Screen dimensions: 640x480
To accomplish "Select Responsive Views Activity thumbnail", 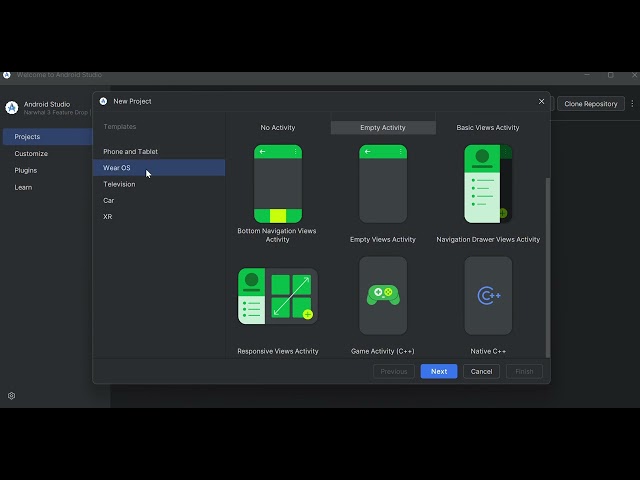I will (278, 296).
